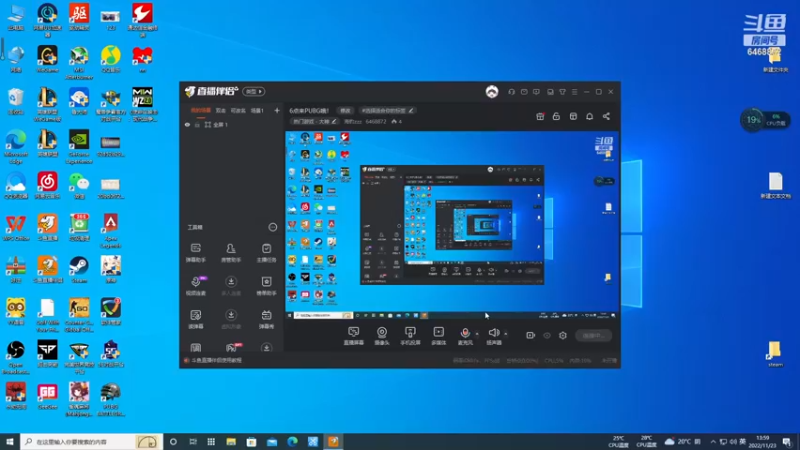Change the 热门游戏 category selector
This screenshot has width=800, height=450.
pos(314,121)
